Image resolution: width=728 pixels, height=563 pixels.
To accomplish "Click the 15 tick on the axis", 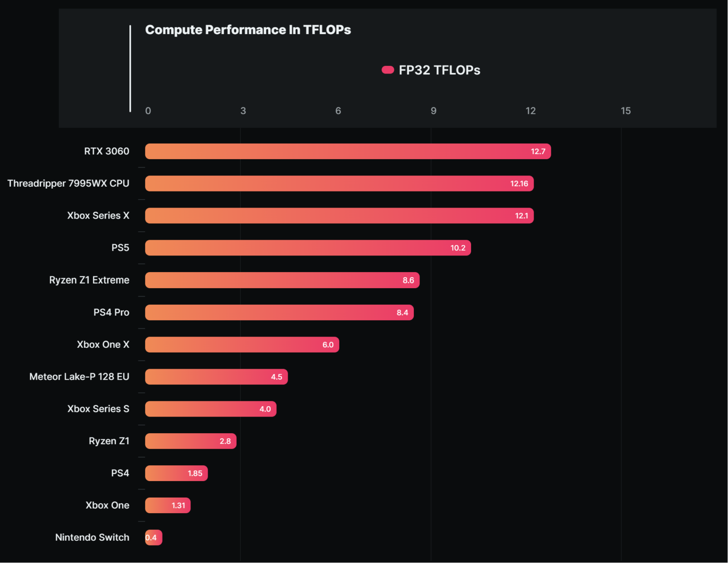I will pos(626,111).
